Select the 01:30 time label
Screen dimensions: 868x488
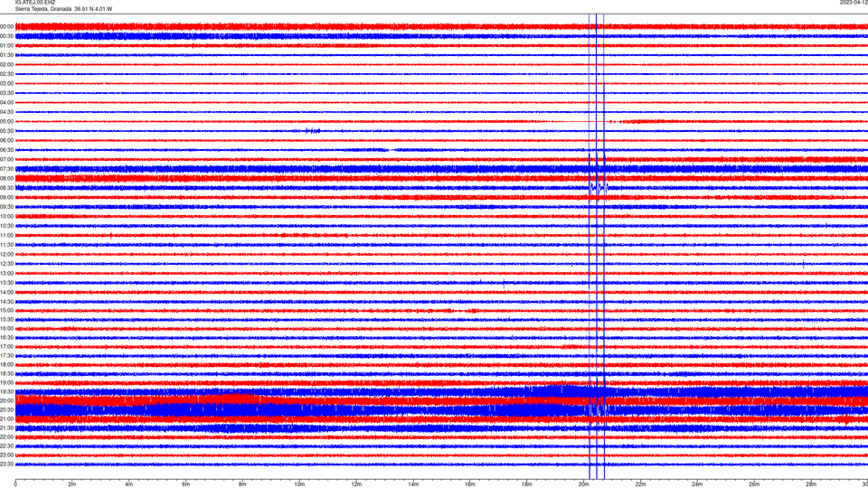point(6,55)
